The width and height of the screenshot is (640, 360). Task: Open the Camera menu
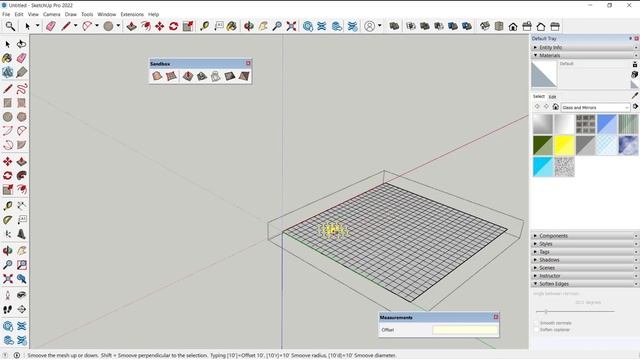pos(51,14)
